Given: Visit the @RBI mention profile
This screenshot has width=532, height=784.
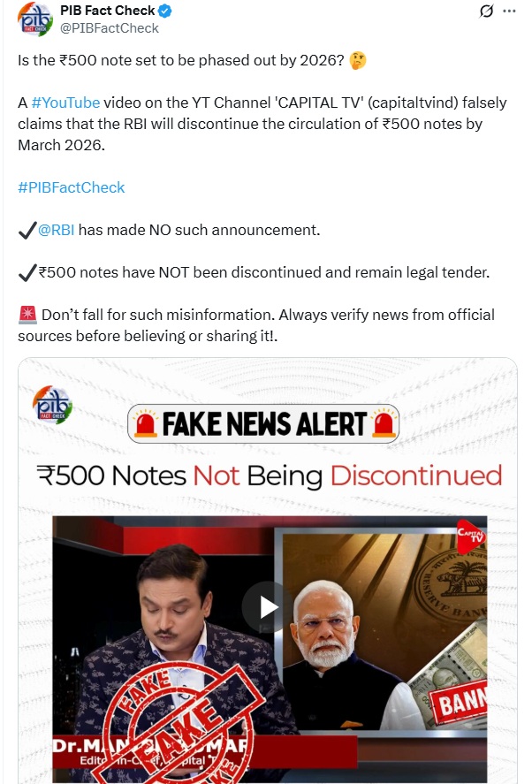Looking at the screenshot, I should tap(56, 230).
